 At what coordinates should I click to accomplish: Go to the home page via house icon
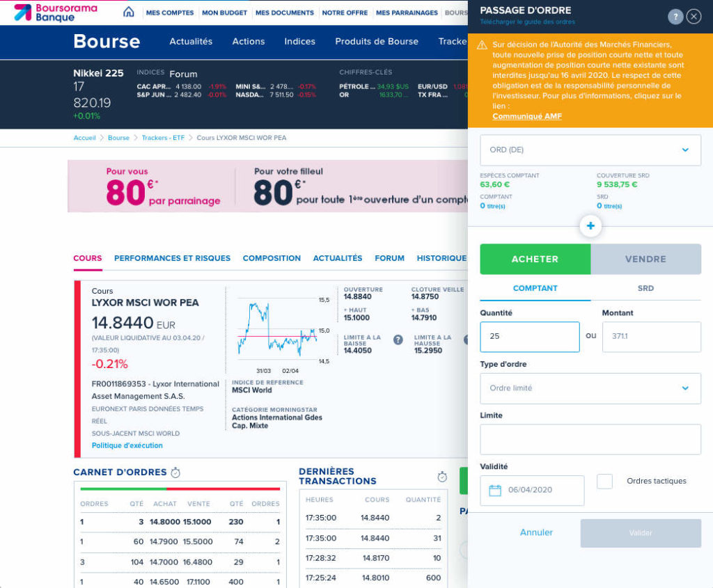coord(129,13)
